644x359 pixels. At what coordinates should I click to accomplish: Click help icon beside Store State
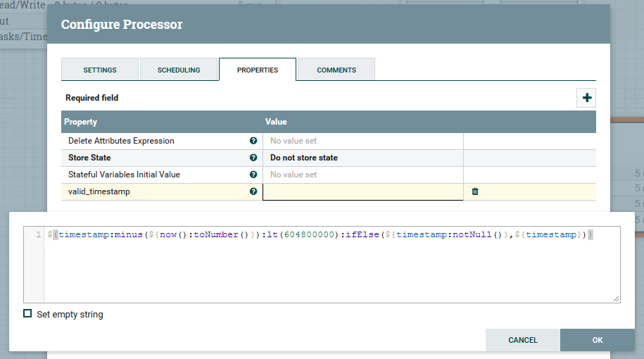point(253,158)
